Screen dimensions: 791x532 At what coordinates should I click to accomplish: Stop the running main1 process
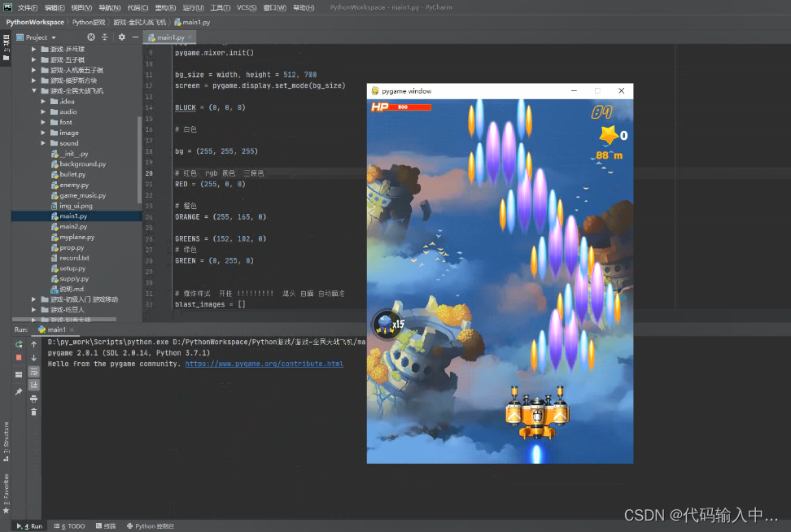point(19,358)
